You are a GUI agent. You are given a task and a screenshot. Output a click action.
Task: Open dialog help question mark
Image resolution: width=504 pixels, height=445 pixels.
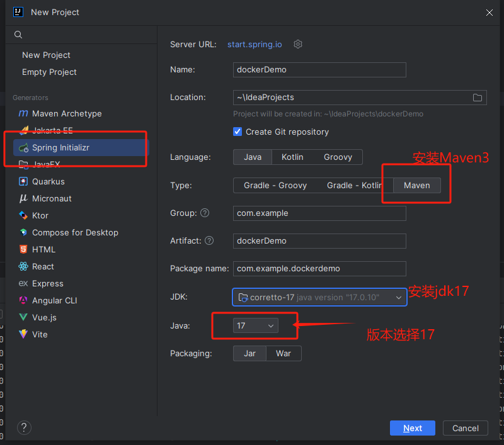[x=24, y=427]
